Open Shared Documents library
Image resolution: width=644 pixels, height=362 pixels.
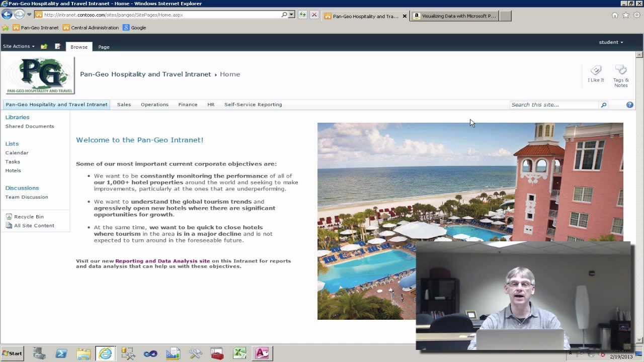[x=30, y=126]
